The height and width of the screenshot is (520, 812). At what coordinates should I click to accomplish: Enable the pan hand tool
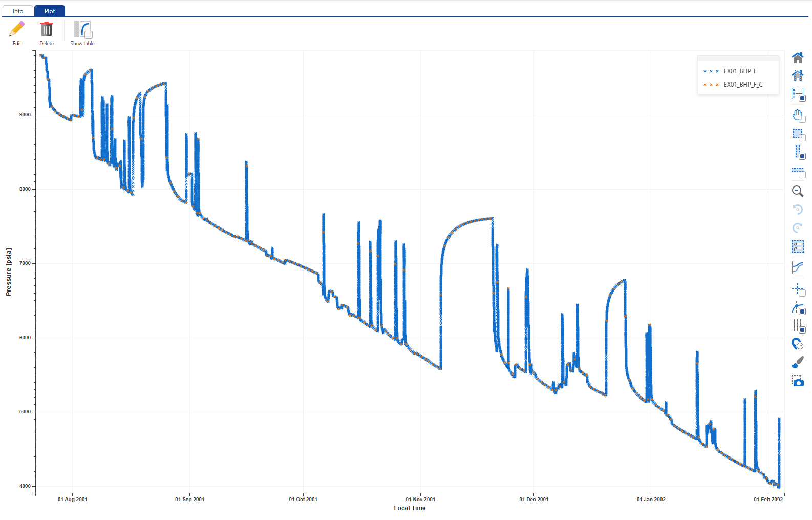coord(798,115)
